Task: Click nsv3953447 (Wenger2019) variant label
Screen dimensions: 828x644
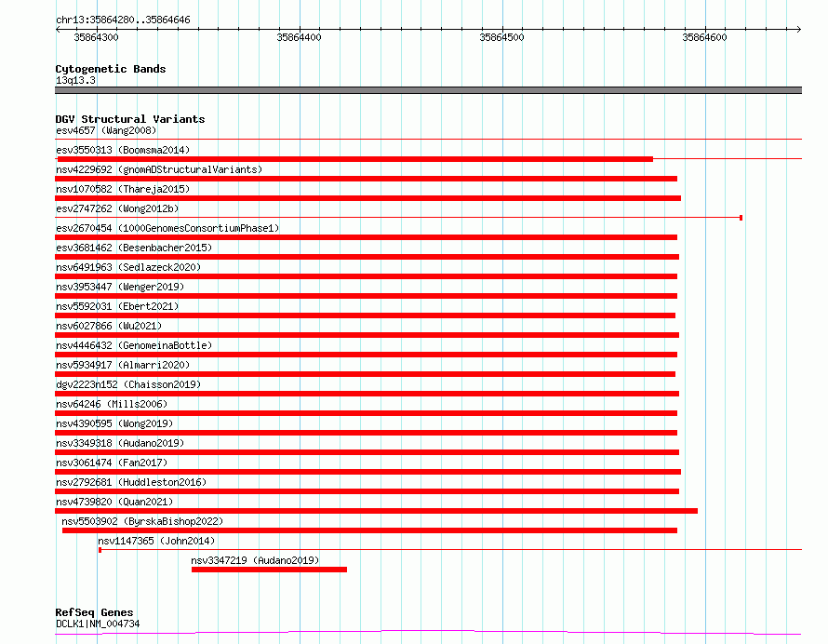Action: coord(120,287)
